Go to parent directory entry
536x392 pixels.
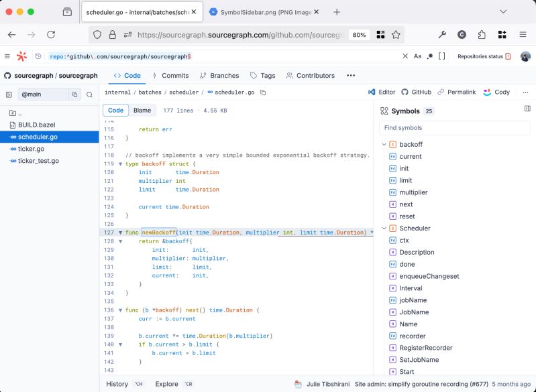15,113
